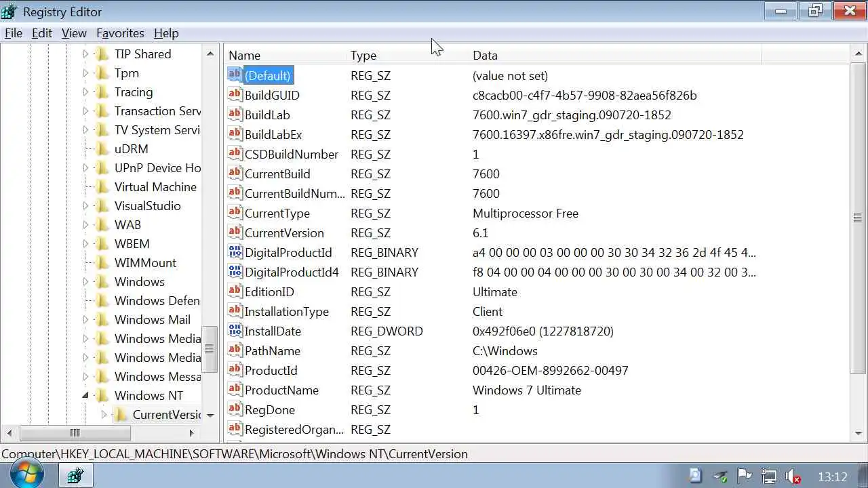
Task: Sort by the Type column header
Action: point(407,55)
